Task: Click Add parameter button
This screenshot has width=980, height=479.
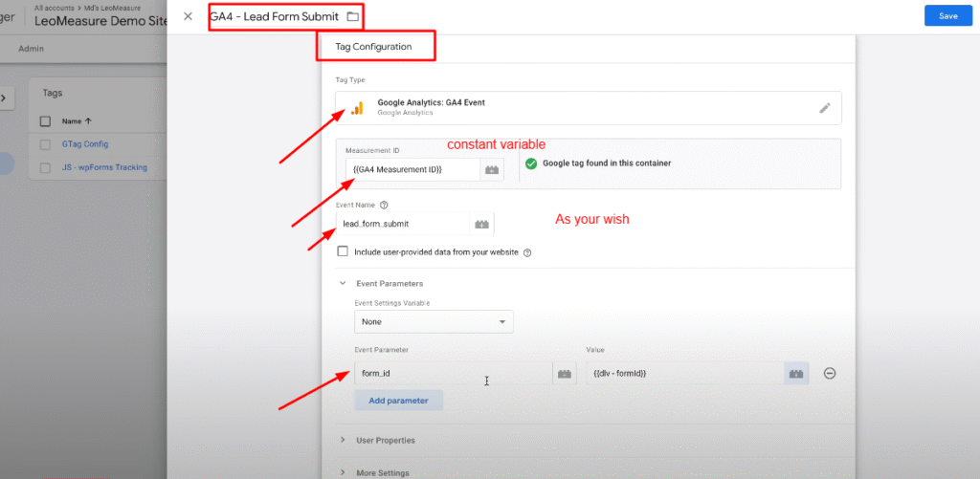Action: [x=399, y=401]
